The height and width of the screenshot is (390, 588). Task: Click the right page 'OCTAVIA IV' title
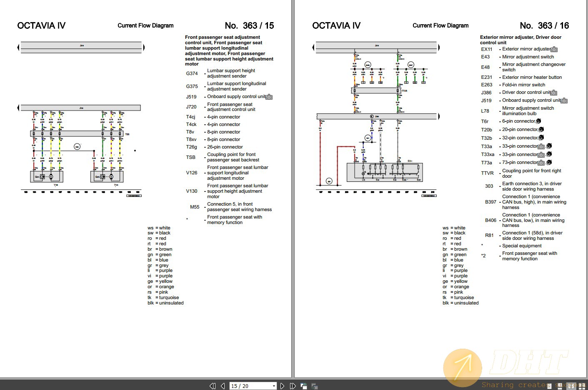click(336, 26)
